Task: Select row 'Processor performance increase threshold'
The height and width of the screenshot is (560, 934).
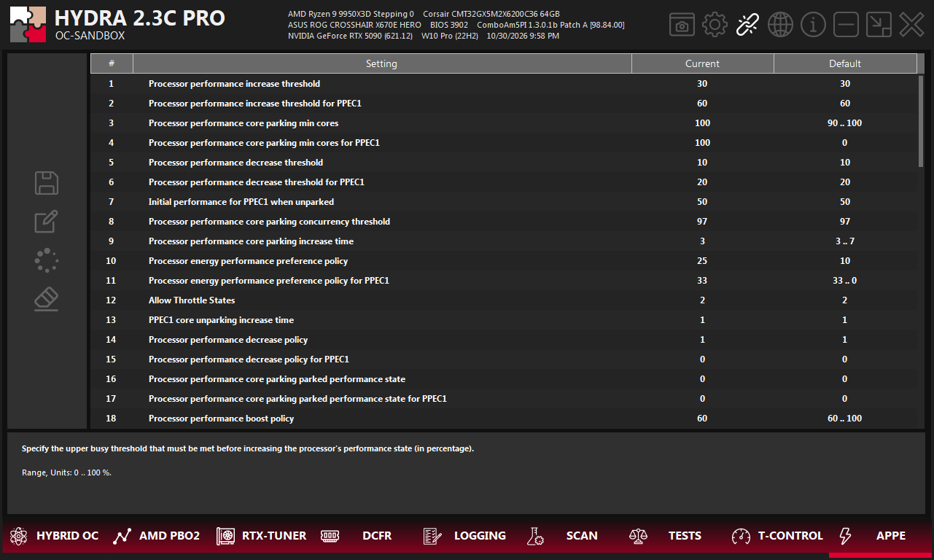Action: [504, 84]
